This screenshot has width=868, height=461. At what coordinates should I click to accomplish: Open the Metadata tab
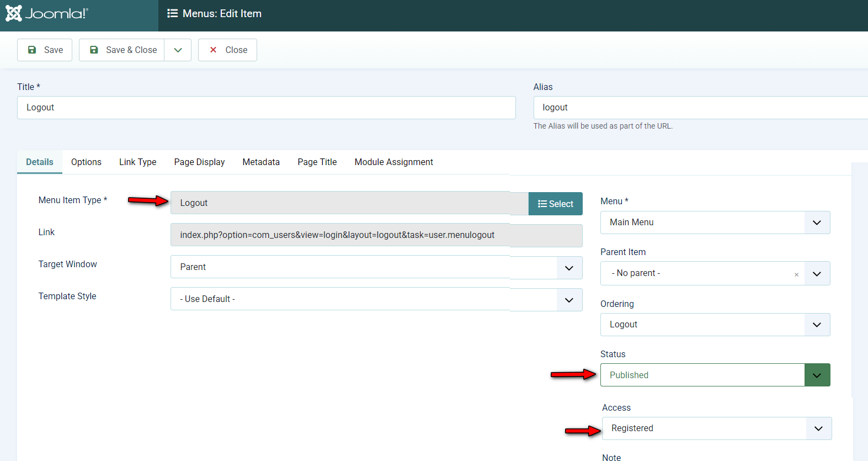click(261, 162)
